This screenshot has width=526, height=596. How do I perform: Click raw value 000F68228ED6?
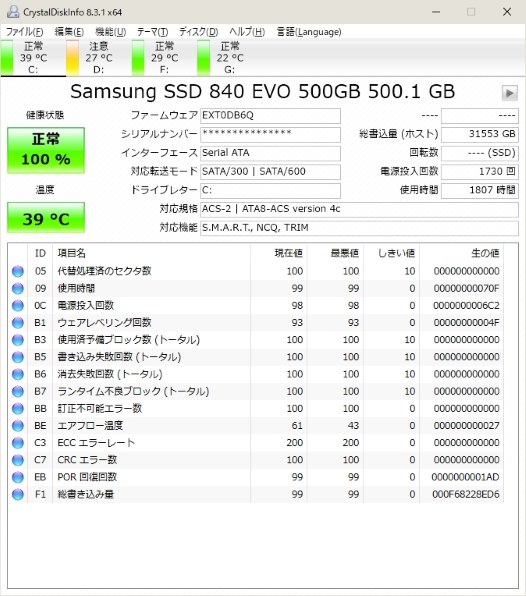(x=466, y=495)
